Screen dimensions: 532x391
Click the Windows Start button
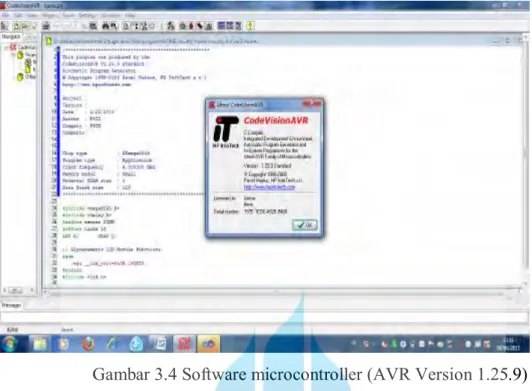pos(10,343)
